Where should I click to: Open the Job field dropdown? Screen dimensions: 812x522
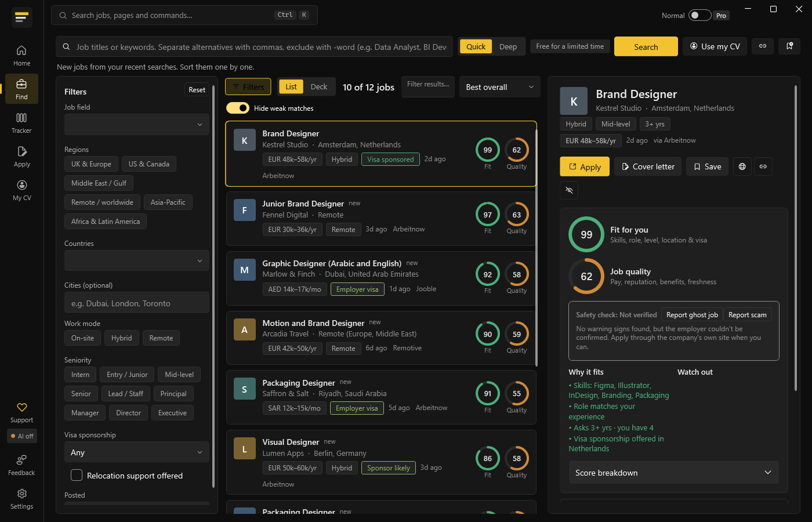(137, 125)
